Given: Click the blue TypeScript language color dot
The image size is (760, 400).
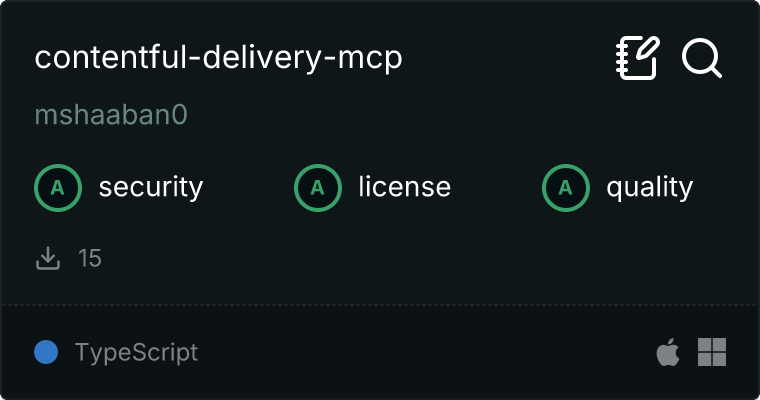Looking at the screenshot, I should pyautogui.click(x=46, y=352).
